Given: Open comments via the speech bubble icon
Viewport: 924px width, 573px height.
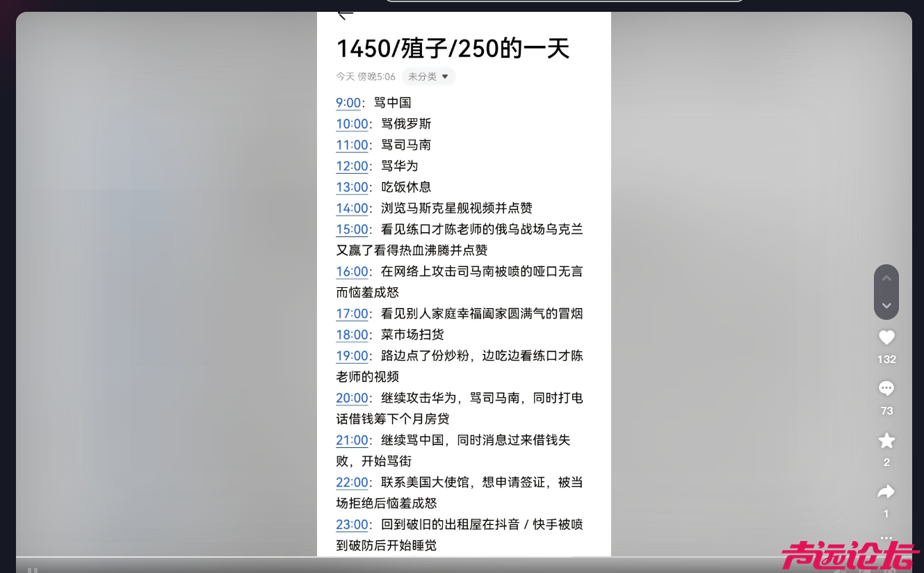Looking at the screenshot, I should coord(886,389).
